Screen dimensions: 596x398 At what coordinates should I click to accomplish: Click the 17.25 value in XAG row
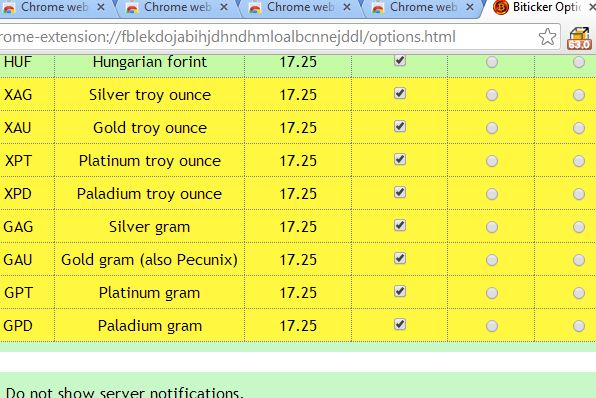point(298,95)
